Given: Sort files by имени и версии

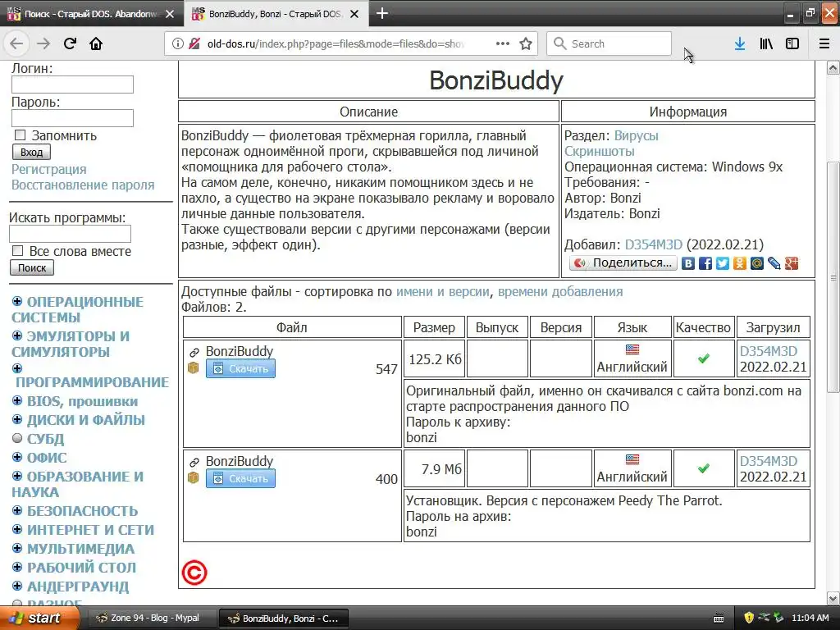Looking at the screenshot, I should (442, 291).
